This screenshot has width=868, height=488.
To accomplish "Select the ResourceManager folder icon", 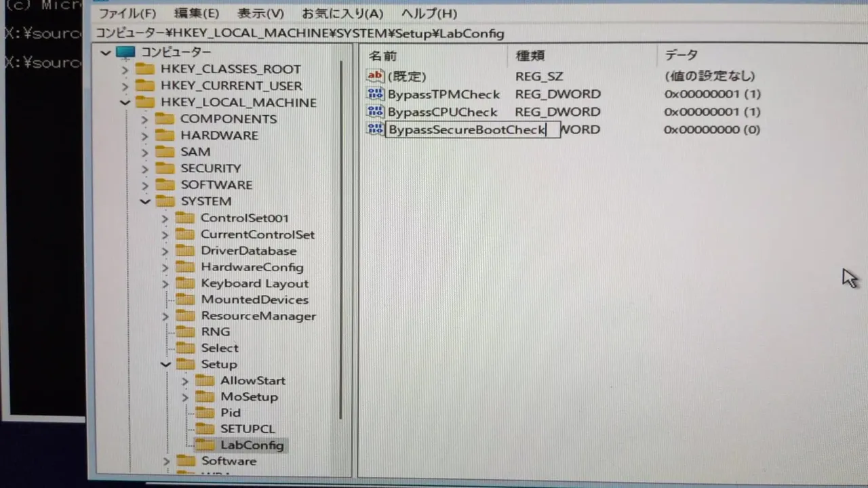I will [x=185, y=316].
